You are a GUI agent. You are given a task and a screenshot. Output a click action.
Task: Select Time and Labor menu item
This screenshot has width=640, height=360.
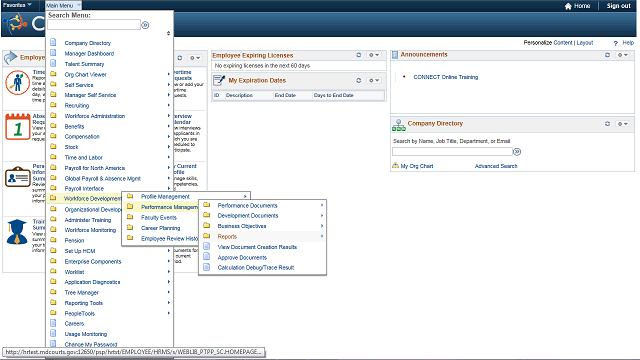pyautogui.click(x=84, y=158)
